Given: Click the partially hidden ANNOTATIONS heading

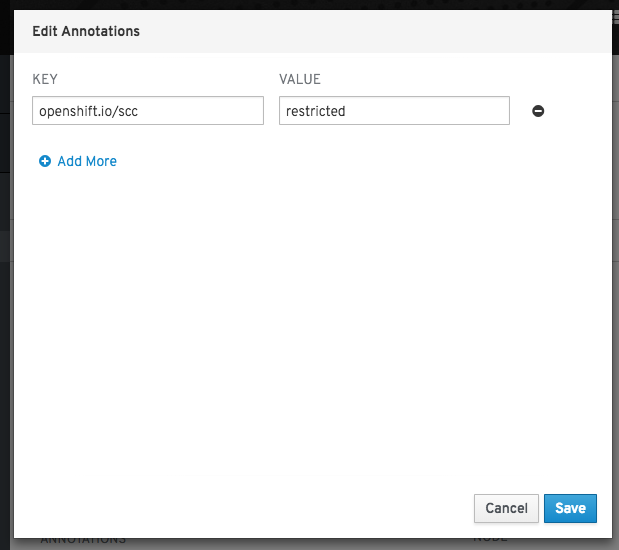Looking at the screenshot, I should coord(83,540).
